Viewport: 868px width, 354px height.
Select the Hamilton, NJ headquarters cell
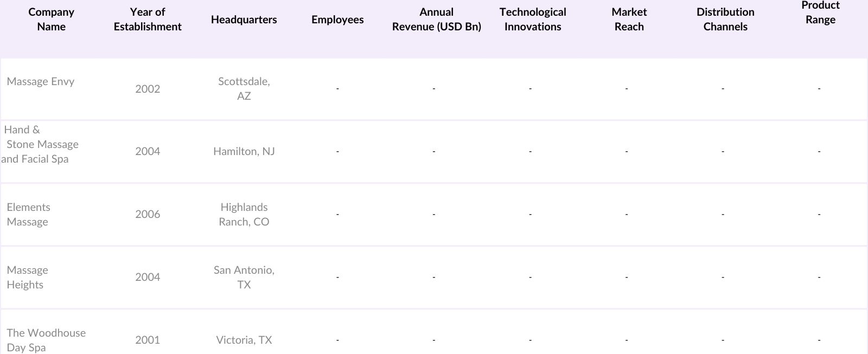point(244,151)
